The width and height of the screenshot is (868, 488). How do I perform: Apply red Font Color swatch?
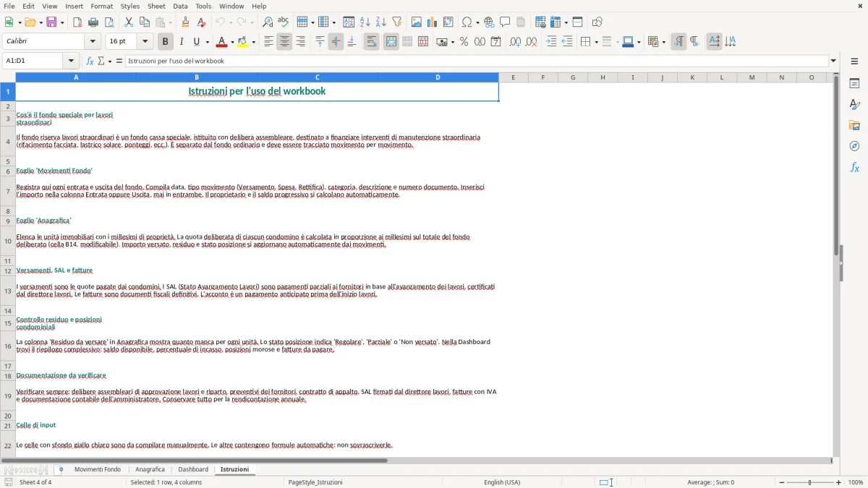(x=221, y=42)
